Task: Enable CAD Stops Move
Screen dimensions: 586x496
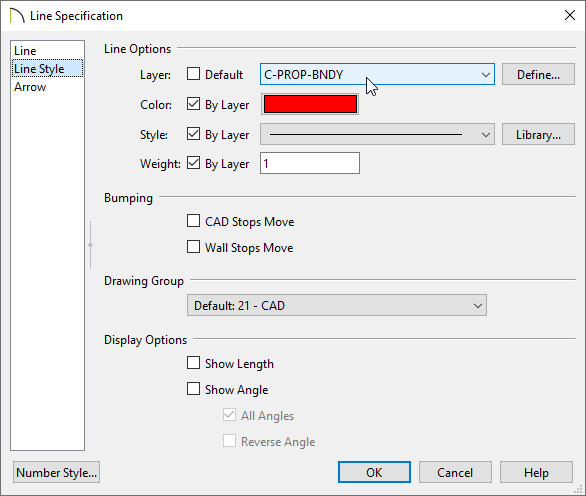Action: pyautogui.click(x=193, y=221)
